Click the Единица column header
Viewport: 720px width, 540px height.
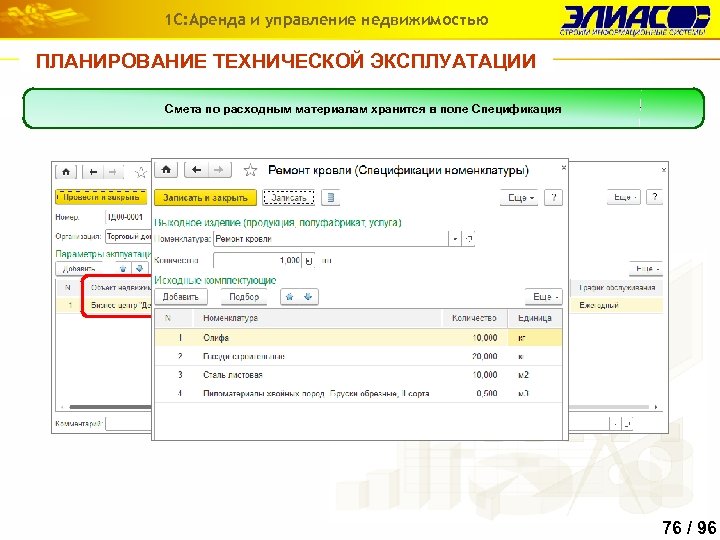tap(534, 318)
